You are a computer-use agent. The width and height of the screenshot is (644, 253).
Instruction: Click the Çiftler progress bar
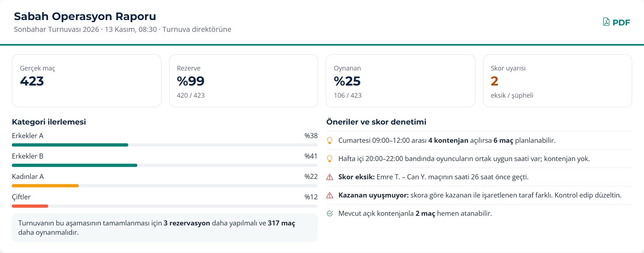(x=165, y=206)
